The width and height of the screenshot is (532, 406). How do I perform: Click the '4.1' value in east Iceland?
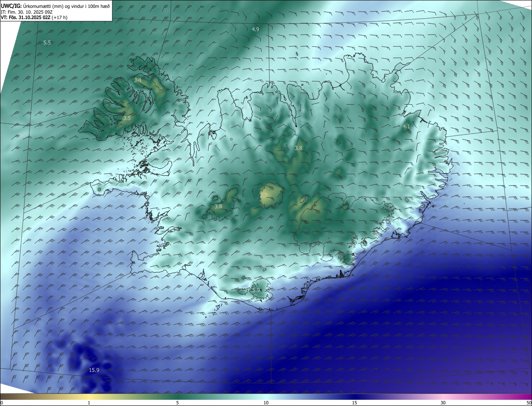(x=406, y=127)
